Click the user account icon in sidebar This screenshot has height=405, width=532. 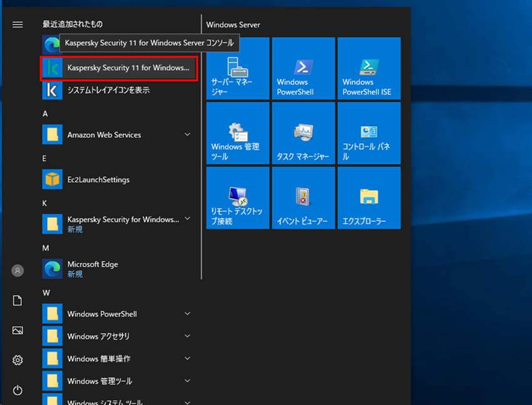(18, 270)
